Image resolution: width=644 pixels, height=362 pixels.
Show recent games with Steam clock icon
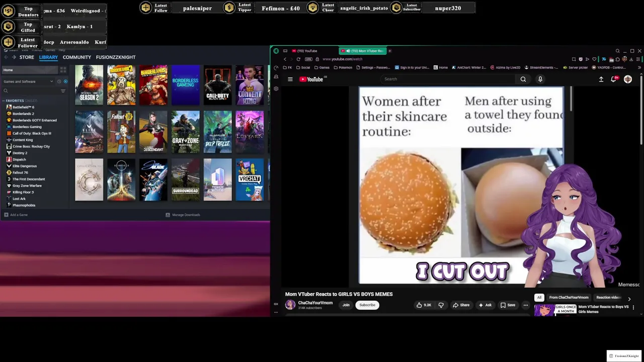(x=59, y=81)
